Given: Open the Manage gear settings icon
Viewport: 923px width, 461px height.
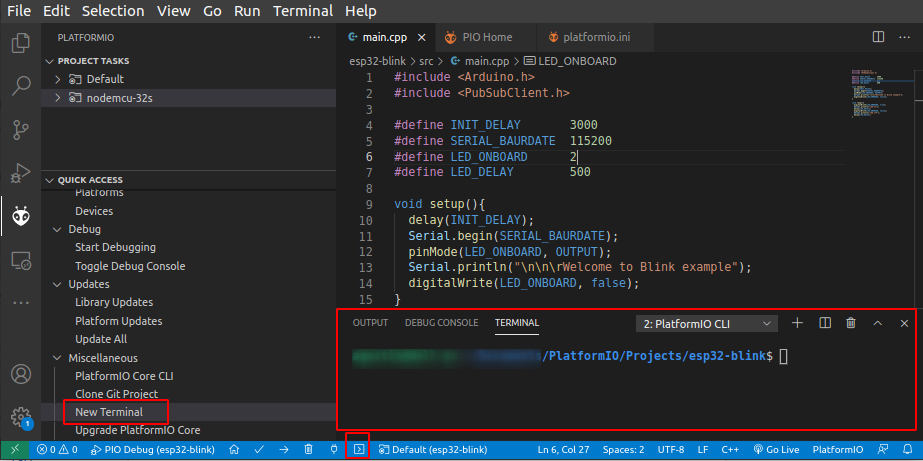Looking at the screenshot, I should click(21, 416).
